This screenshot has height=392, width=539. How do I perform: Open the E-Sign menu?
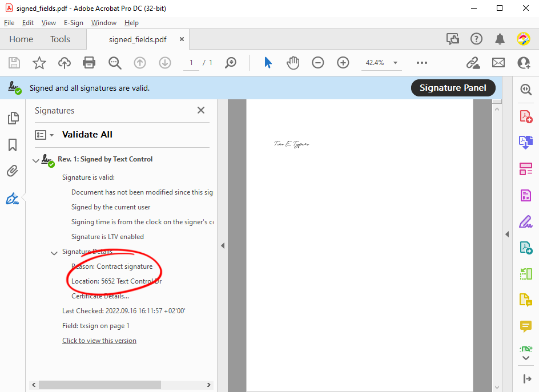pos(74,23)
